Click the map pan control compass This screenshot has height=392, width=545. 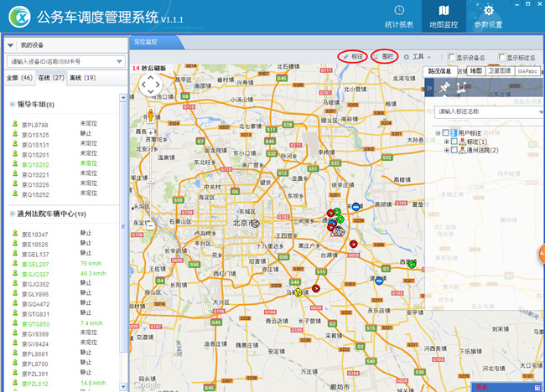tap(150, 84)
